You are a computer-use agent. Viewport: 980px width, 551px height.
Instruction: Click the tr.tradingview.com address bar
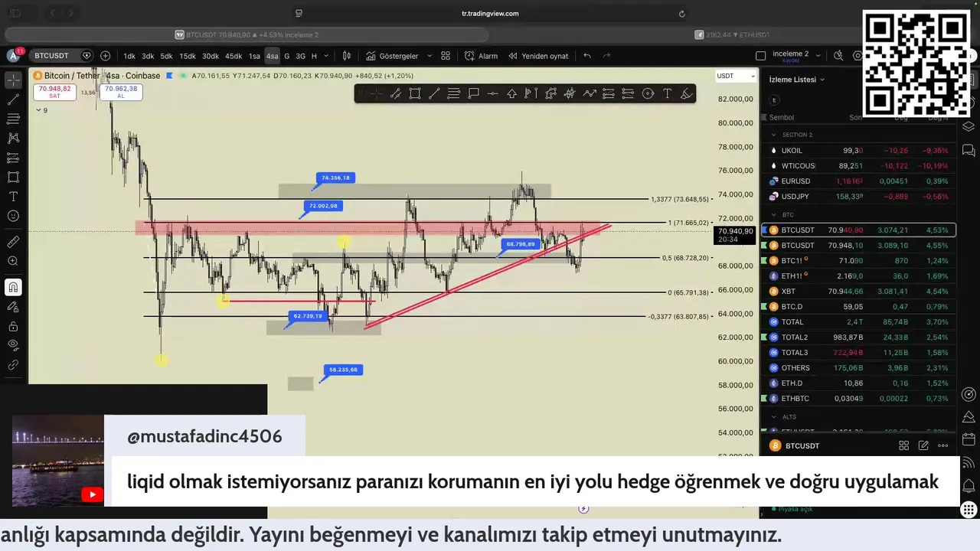click(490, 13)
